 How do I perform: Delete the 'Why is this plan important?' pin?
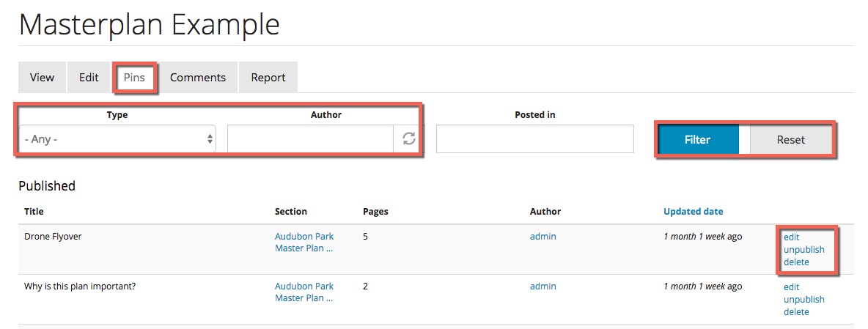796,312
